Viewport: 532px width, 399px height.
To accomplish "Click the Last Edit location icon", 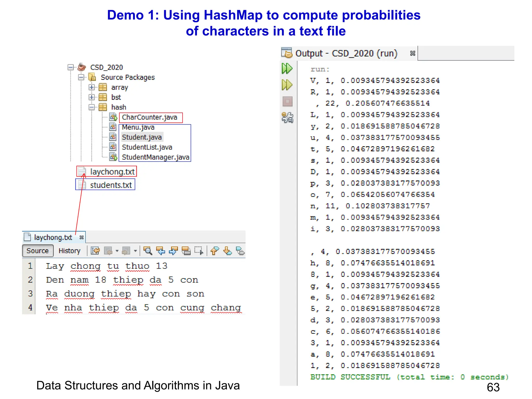I will [95, 251].
